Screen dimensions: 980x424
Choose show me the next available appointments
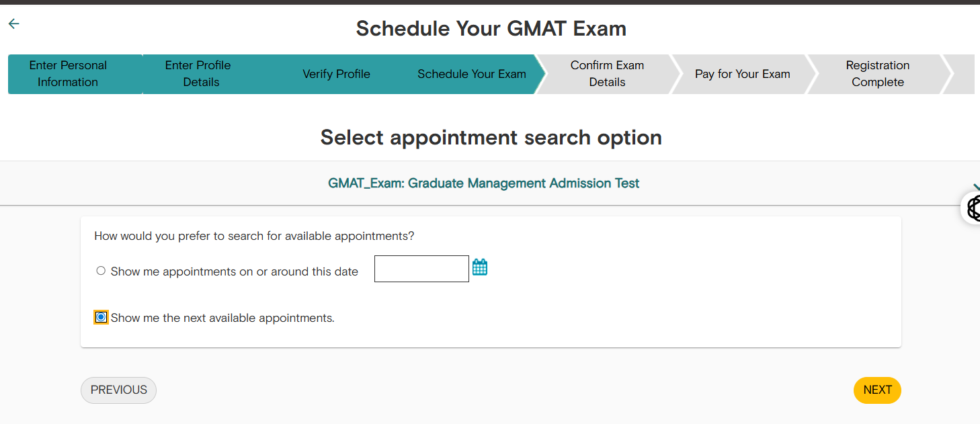(100, 316)
